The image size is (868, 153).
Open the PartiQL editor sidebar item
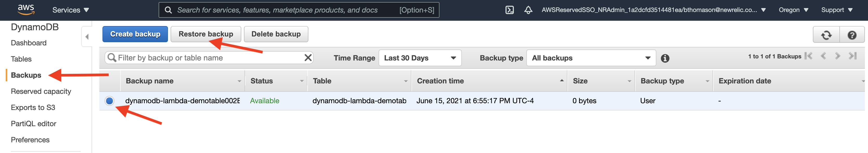[x=33, y=124]
